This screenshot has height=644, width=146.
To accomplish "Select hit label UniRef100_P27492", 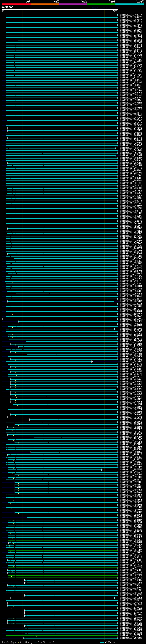I will click(x=131, y=125).
